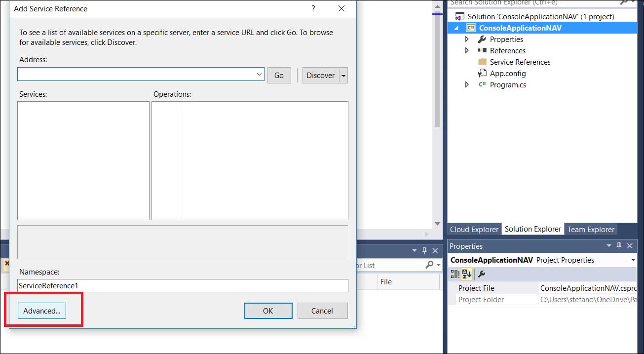
Task: Click the Go button next to Address
Action: (279, 75)
